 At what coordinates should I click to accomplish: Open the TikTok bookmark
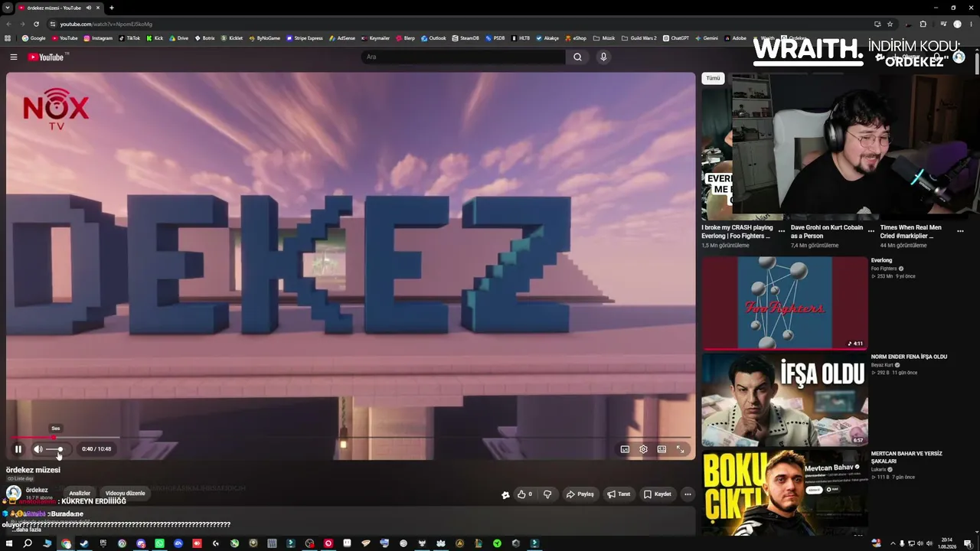point(129,38)
